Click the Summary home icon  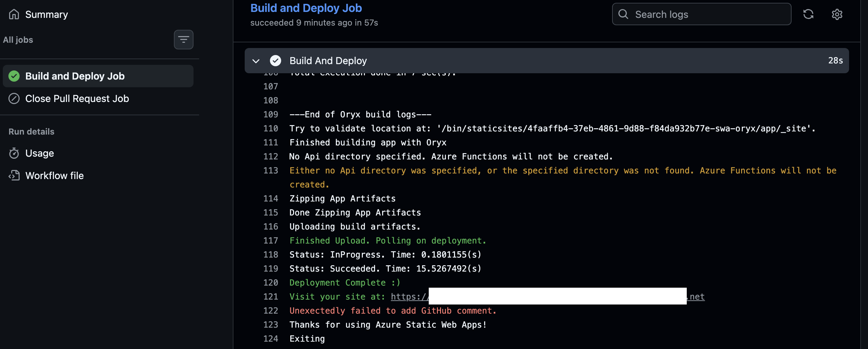[x=14, y=14]
